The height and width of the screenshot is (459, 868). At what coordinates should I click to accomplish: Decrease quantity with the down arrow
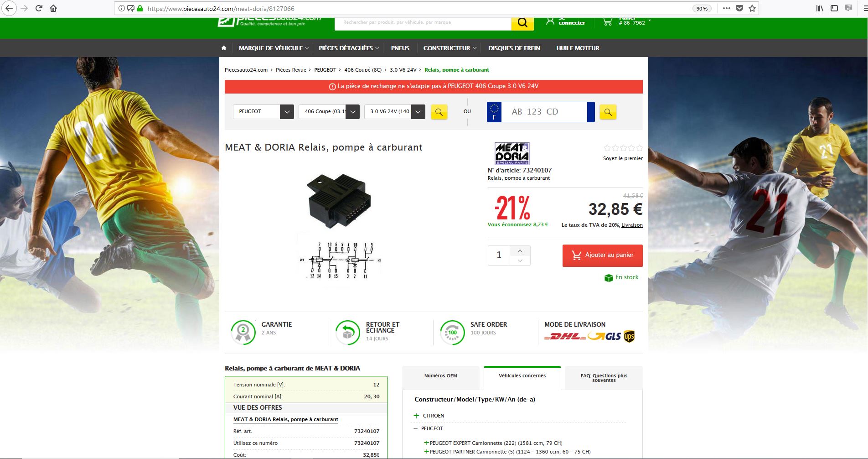pos(520,261)
